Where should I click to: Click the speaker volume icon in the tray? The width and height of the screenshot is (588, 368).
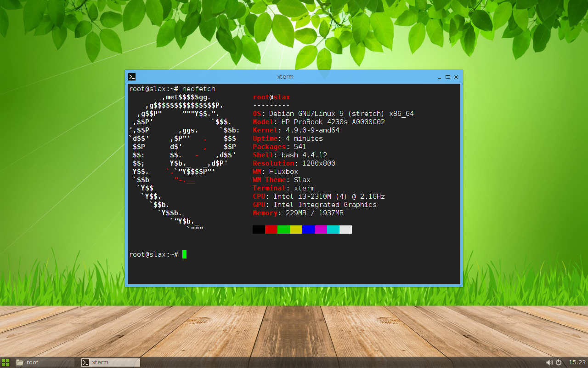click(x=549, y=362)
